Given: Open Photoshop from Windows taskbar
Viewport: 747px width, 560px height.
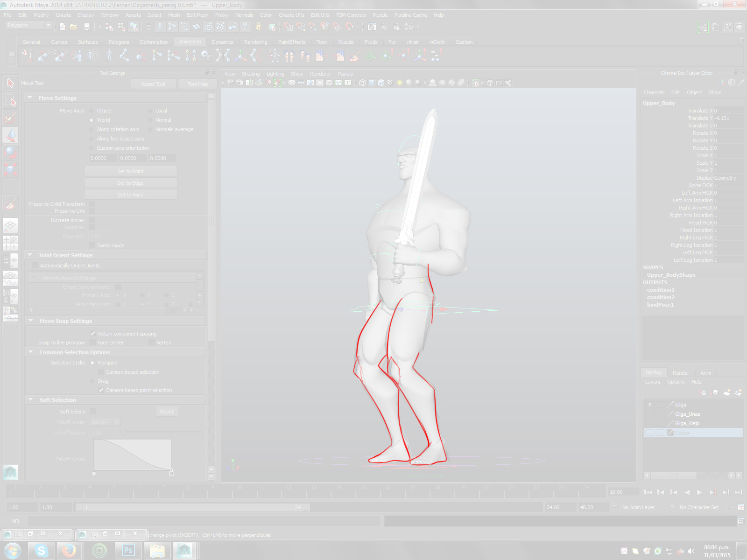Looking at the screenshot, I should [x=128, y=551].
